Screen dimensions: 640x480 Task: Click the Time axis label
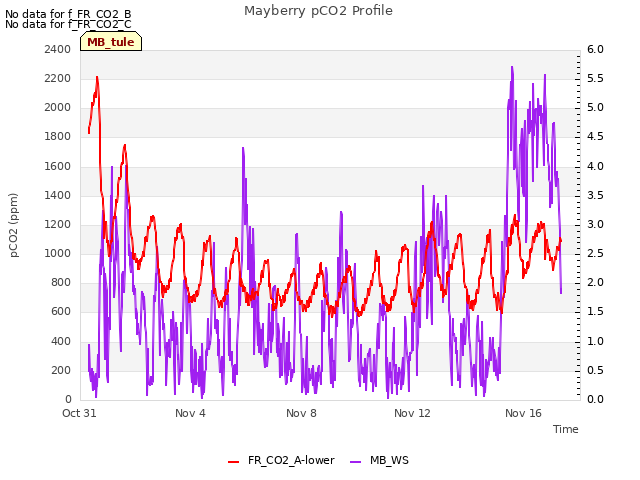[x=566, y=429]
